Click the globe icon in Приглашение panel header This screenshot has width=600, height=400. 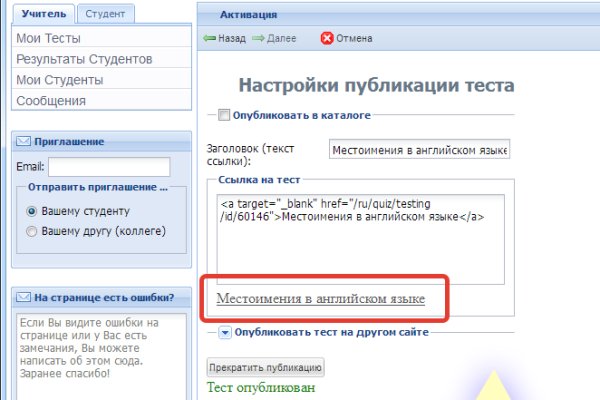[23, 142]
